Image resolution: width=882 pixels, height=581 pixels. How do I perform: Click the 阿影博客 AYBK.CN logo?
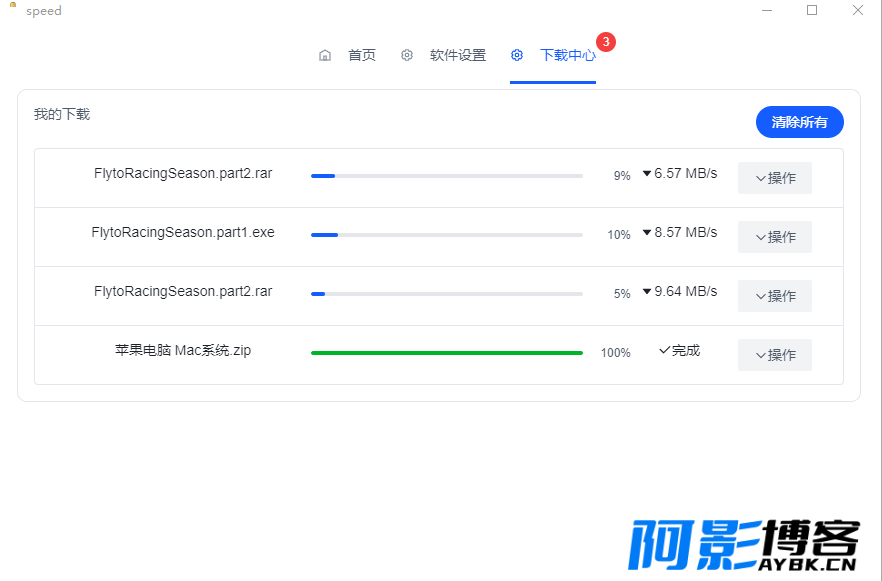point(744,545)
